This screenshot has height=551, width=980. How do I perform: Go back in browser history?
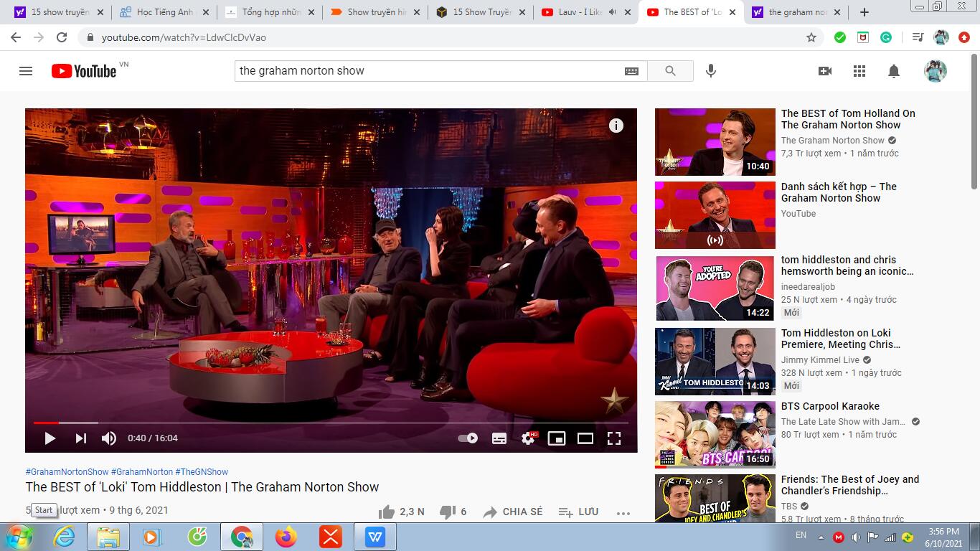pyautogui.click(x=16, y=37)
